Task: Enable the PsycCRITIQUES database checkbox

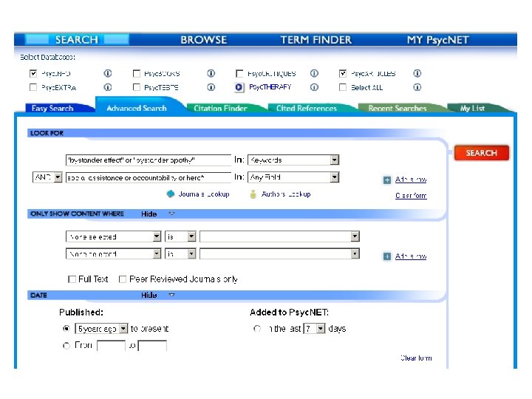Action: (239, 73)
